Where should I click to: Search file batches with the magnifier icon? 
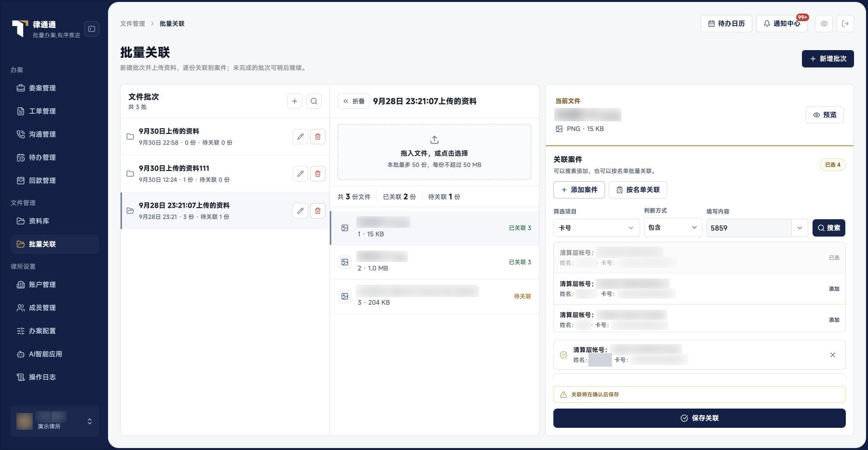(x=314, y=101)
